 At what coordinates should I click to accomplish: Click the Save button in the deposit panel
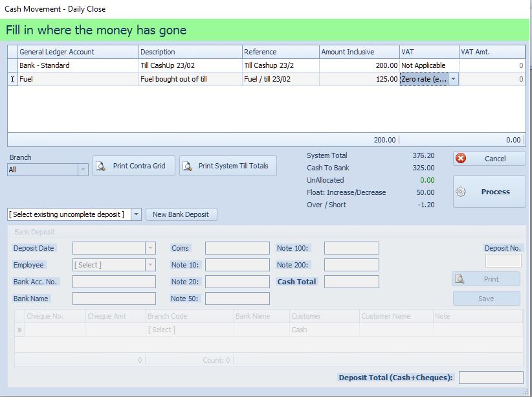pyautogui.click(x=486, y=298)
